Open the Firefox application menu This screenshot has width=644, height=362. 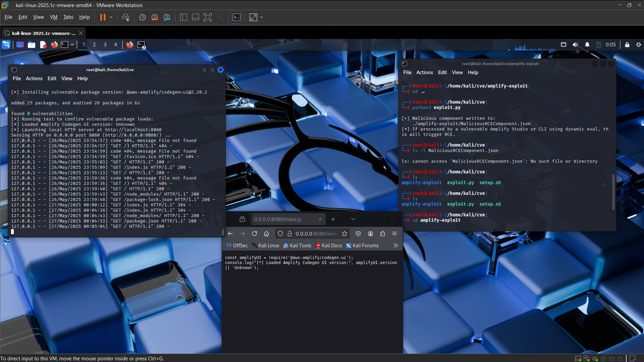(x=395, y=234)
